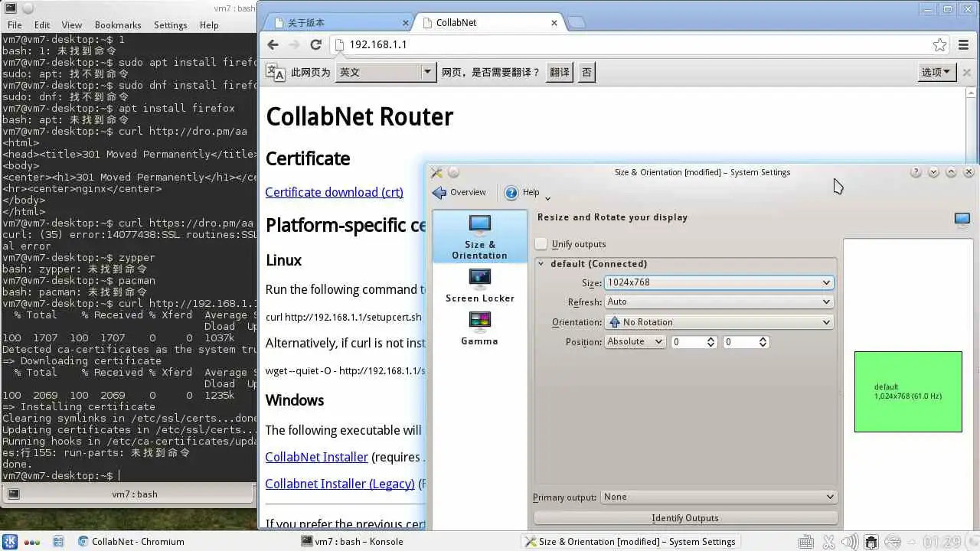Open the Chromium hamburger menu

coord(964,44)
